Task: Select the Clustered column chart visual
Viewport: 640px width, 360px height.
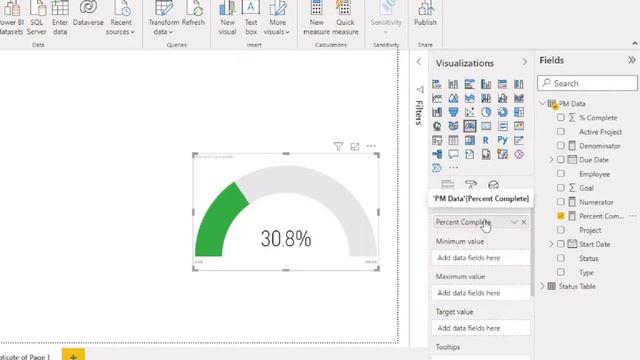Action: (x=486, y=84)
